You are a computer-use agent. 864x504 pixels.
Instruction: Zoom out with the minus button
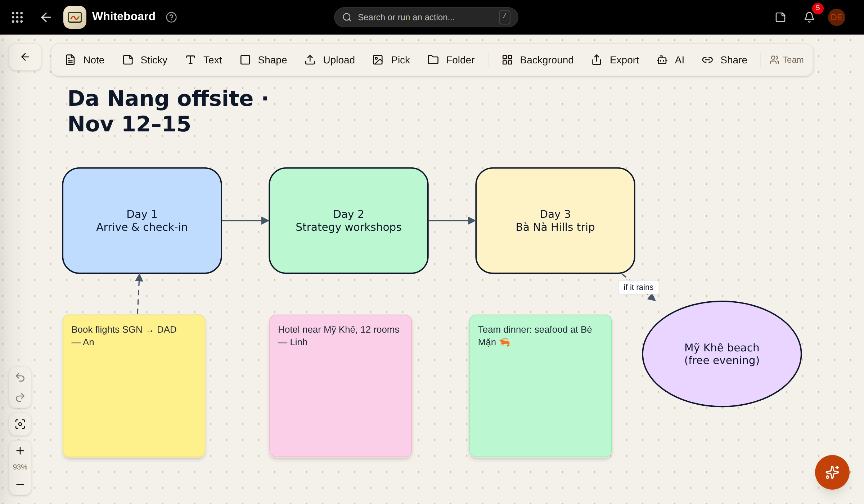pos(20,485)
